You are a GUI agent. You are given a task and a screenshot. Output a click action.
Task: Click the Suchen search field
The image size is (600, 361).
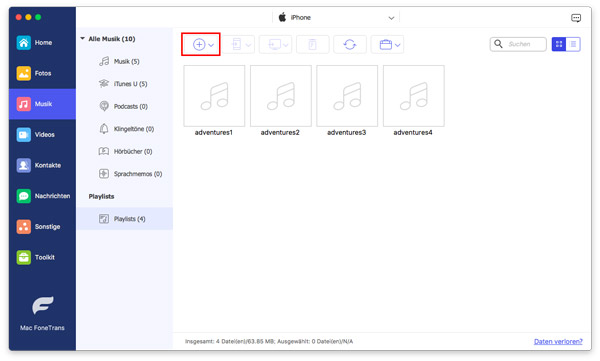pos(518,44)
